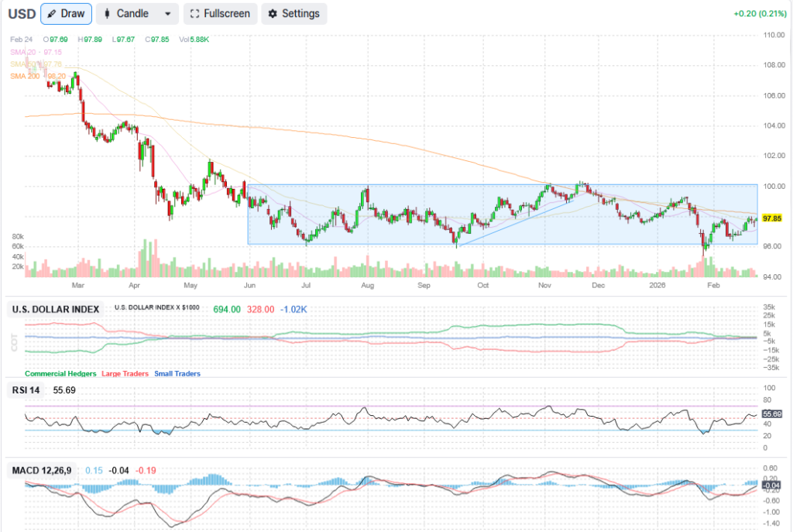Viewport: 793px width, 532px height.
Task: Toggle the Small Traders legend series
Action: (177, 373)
